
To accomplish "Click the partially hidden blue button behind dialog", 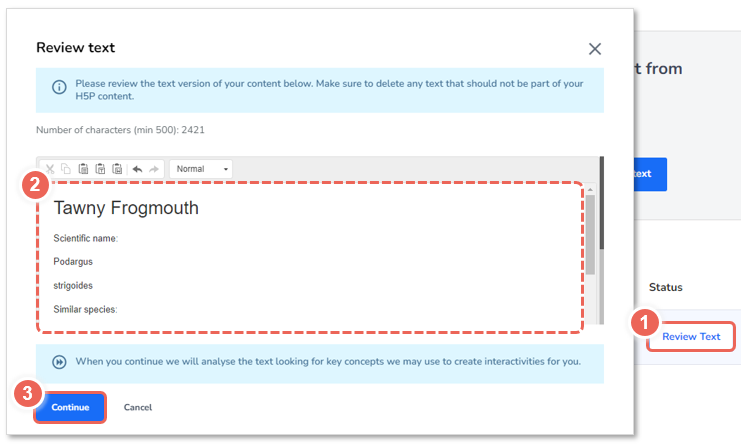I will [x=650, y=174].
